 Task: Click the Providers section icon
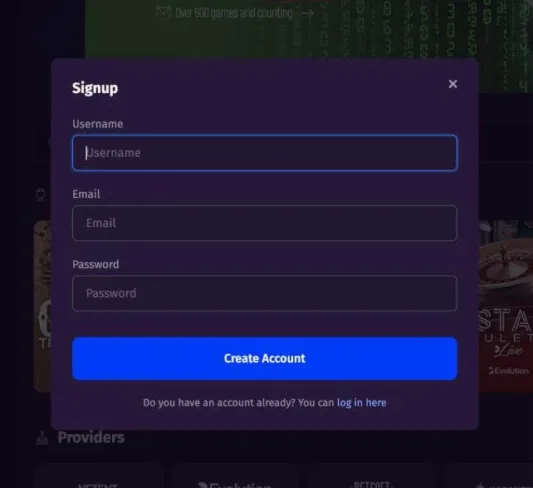tap(42, 438)
